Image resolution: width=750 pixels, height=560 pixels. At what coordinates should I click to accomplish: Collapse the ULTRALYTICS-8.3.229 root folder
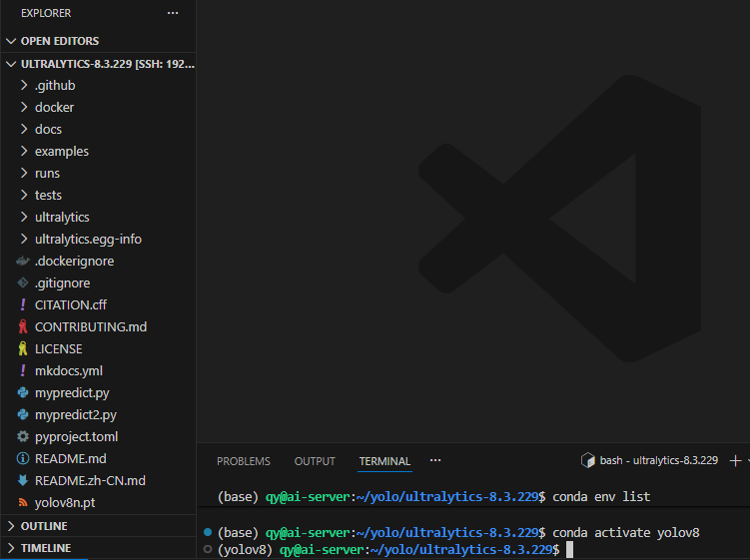pos(11,64)
